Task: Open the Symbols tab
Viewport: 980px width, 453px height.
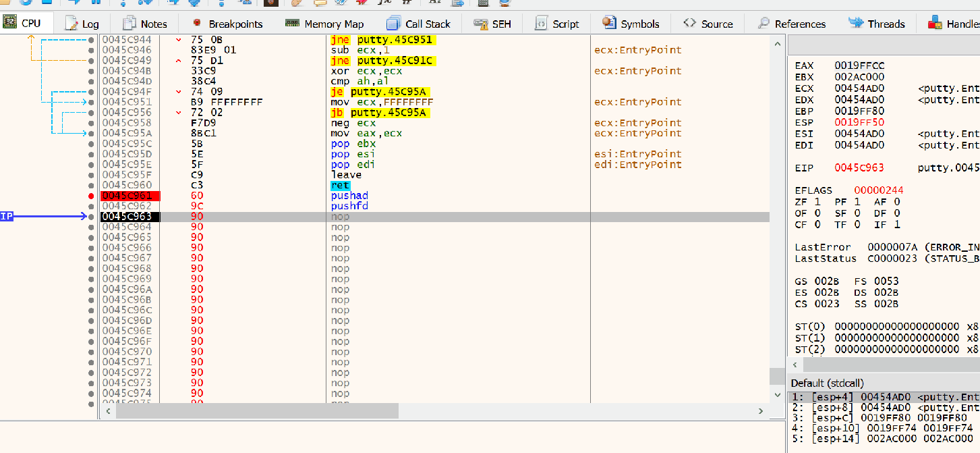Action: click(x=631, y=23)
